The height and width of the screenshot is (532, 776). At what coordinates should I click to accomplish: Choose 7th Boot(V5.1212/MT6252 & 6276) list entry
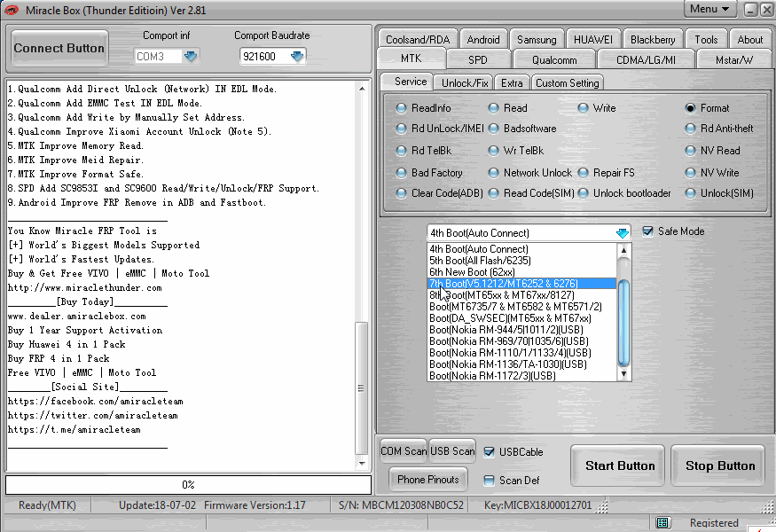click(x=522, y=284)
